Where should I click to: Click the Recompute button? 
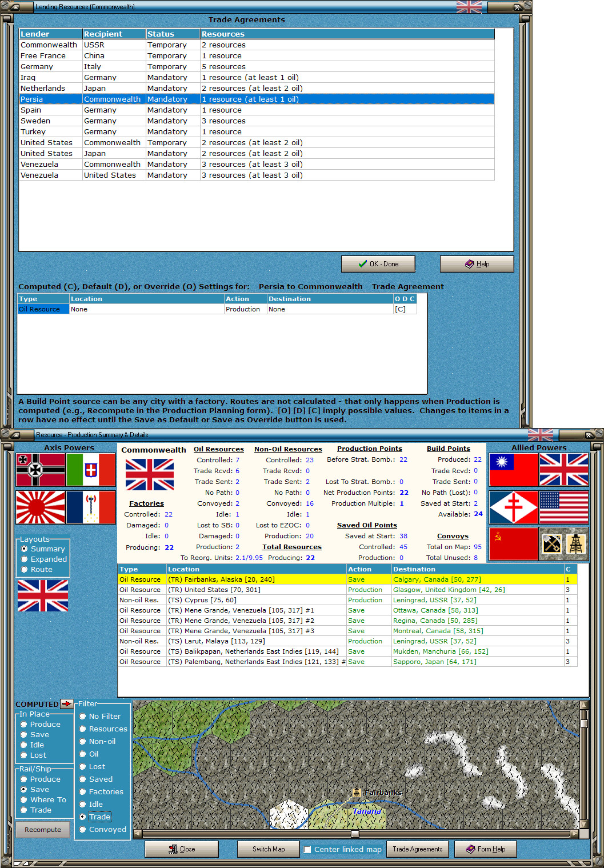[43, 830]
